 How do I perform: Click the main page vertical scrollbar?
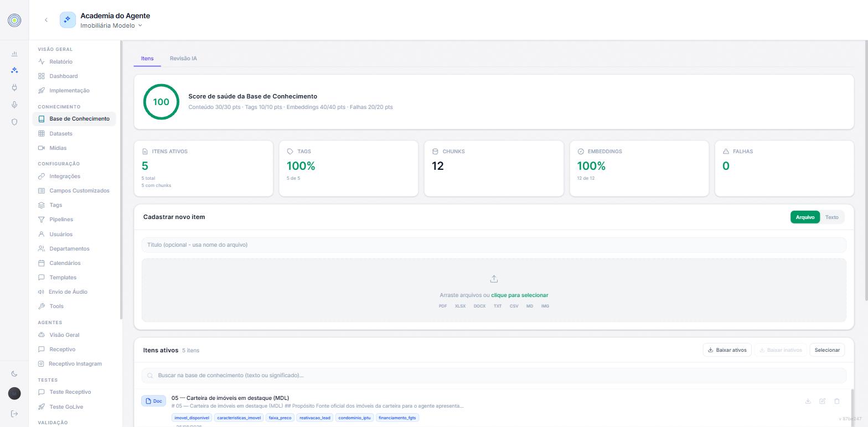point(866,171)
